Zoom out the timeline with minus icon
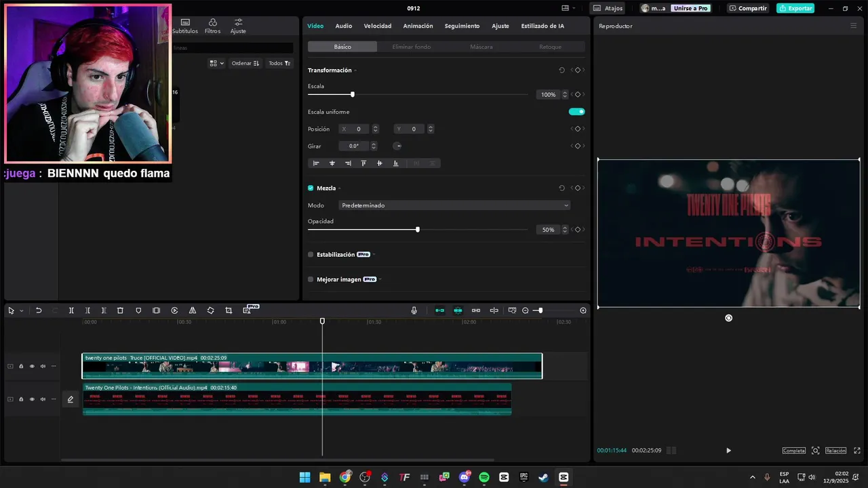 [x=525, y=310]
